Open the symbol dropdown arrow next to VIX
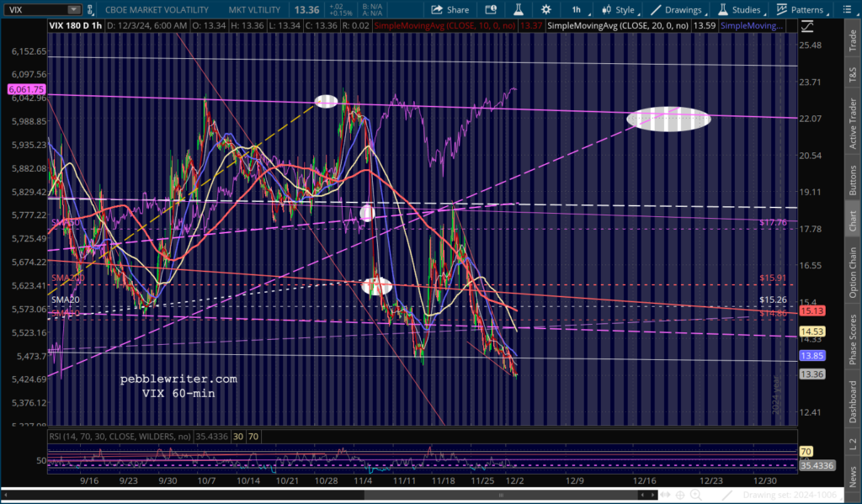The height and width of the screenshot is (504, 862). 74,9
